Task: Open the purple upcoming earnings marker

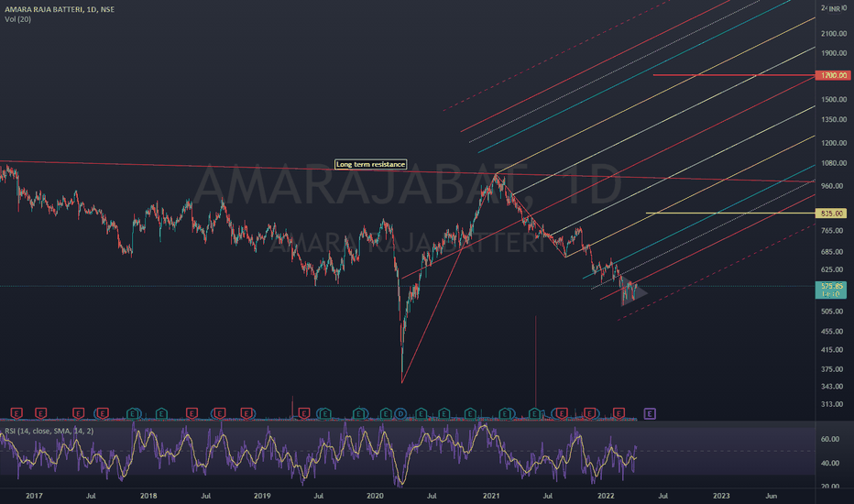Action: tap(650, 414)
